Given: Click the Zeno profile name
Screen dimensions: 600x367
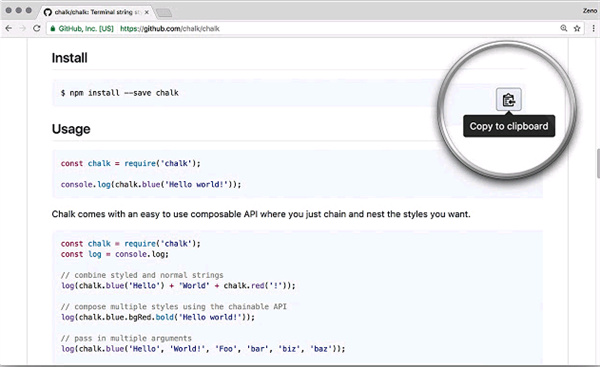Looking at the screenshot, I should [590, 11].
